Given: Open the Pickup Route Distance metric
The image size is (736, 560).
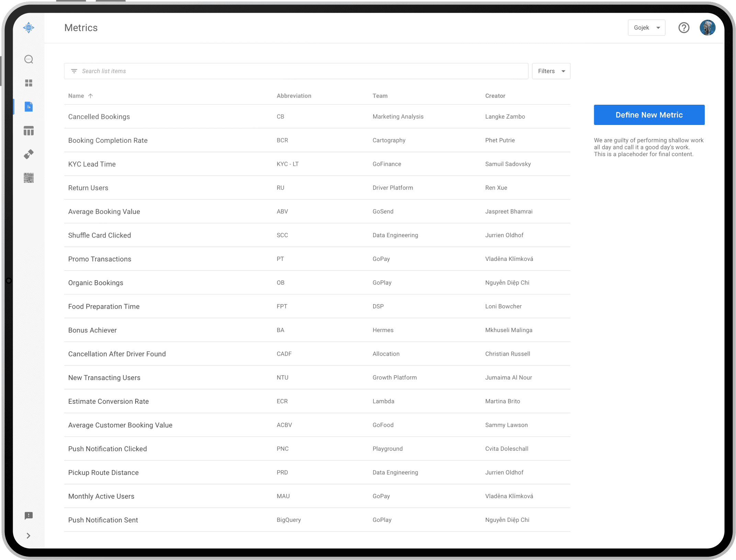Looking at the screenshot, I should (x=103, y=472).
